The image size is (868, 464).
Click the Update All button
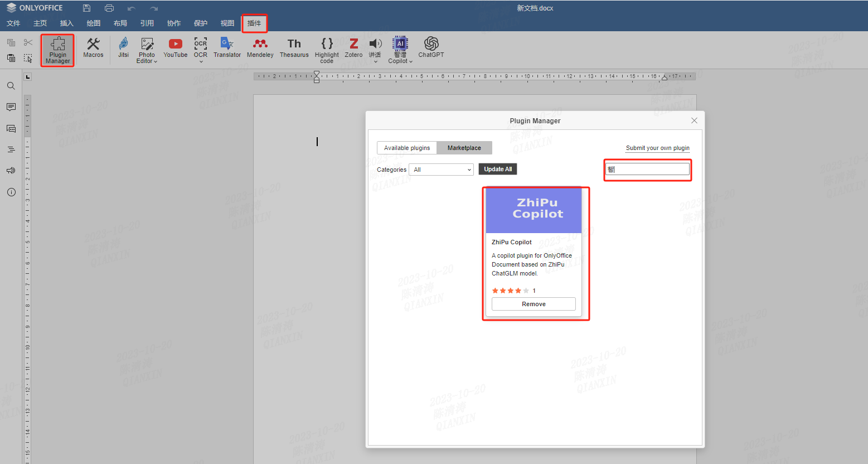(x=498, y=169)
